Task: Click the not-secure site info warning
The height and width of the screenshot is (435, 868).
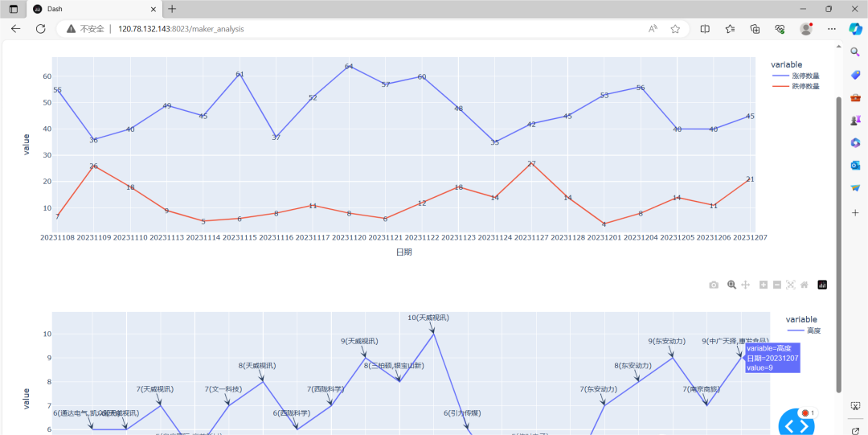Action: point(85,29)
